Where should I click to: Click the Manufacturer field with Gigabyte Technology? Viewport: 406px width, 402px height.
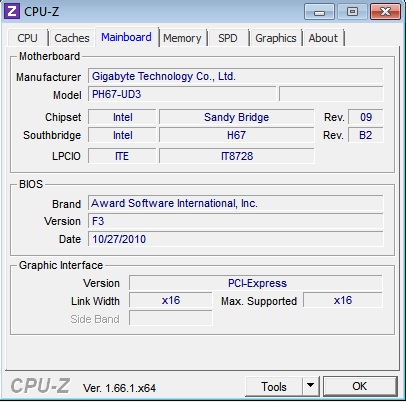coord(235,76)
